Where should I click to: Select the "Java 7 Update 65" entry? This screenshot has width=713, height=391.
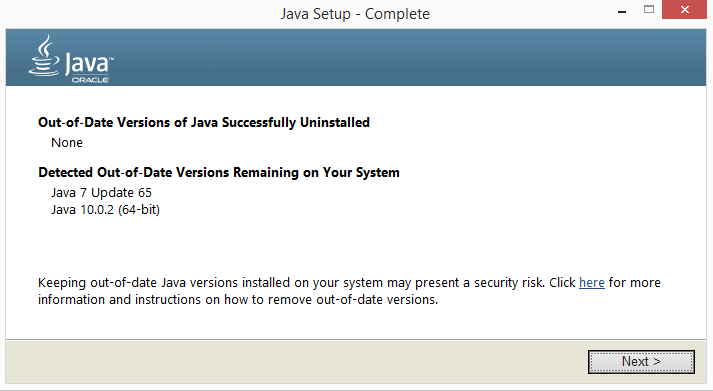click(101, 193)
